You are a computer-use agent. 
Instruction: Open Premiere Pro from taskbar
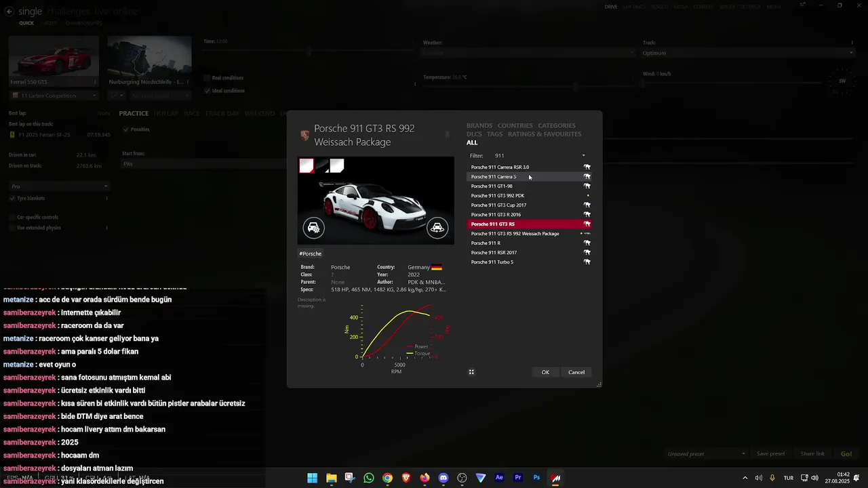pyautogui.click(x=518, y=478)
